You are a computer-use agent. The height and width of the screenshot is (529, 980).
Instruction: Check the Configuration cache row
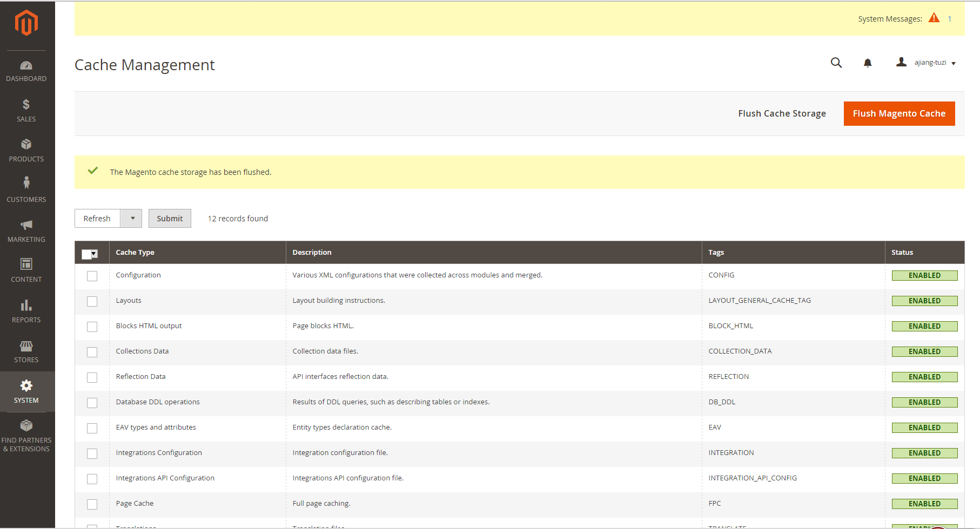(92, 276)
